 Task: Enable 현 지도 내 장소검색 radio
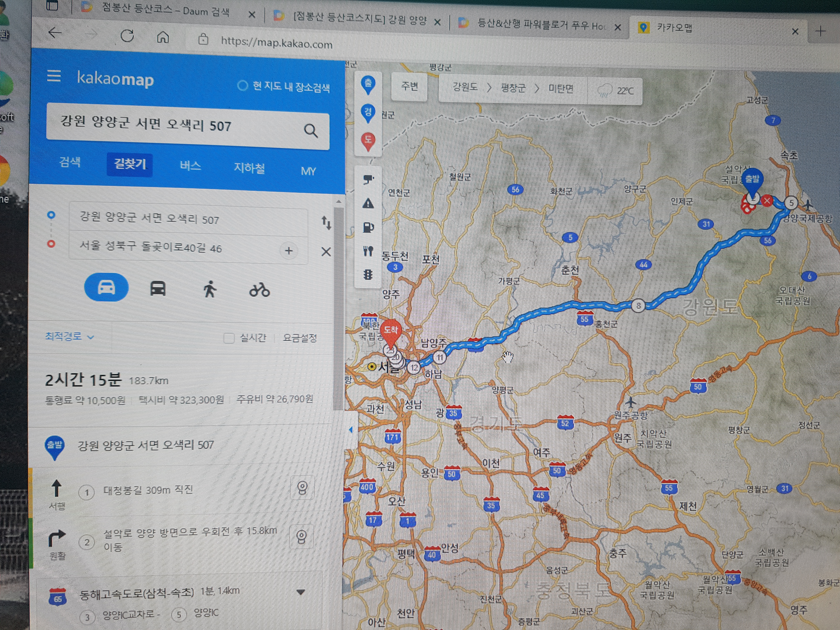point(243,85)
